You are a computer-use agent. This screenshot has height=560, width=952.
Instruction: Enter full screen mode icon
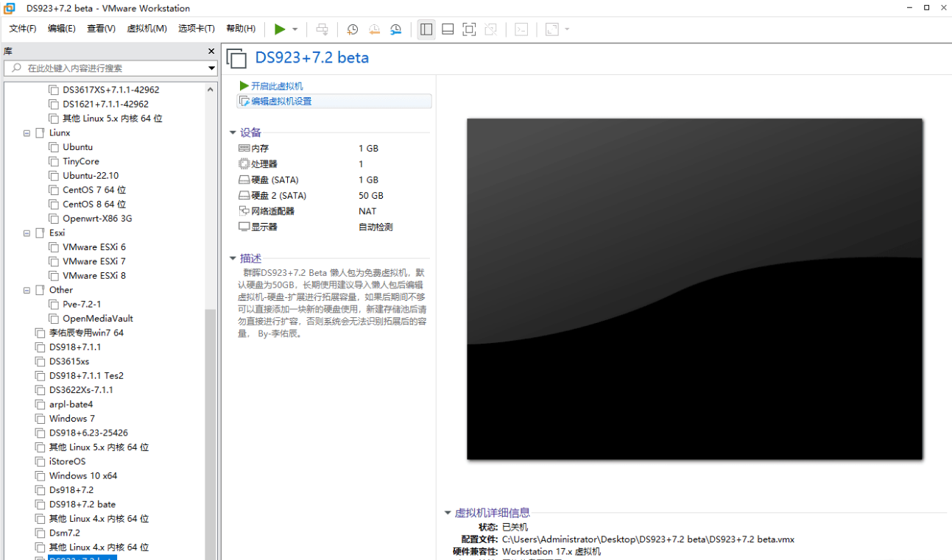469,29
